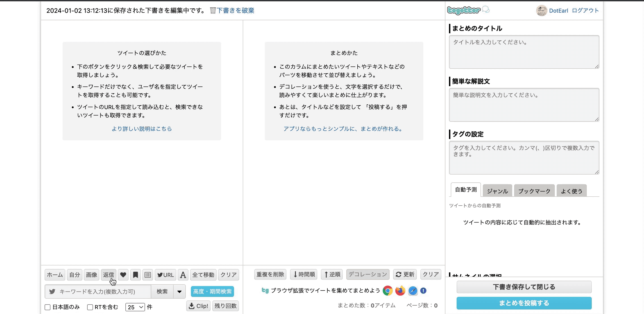The image size is (644, 314).
Task: Insert text with the A icon
Action: 183,275
